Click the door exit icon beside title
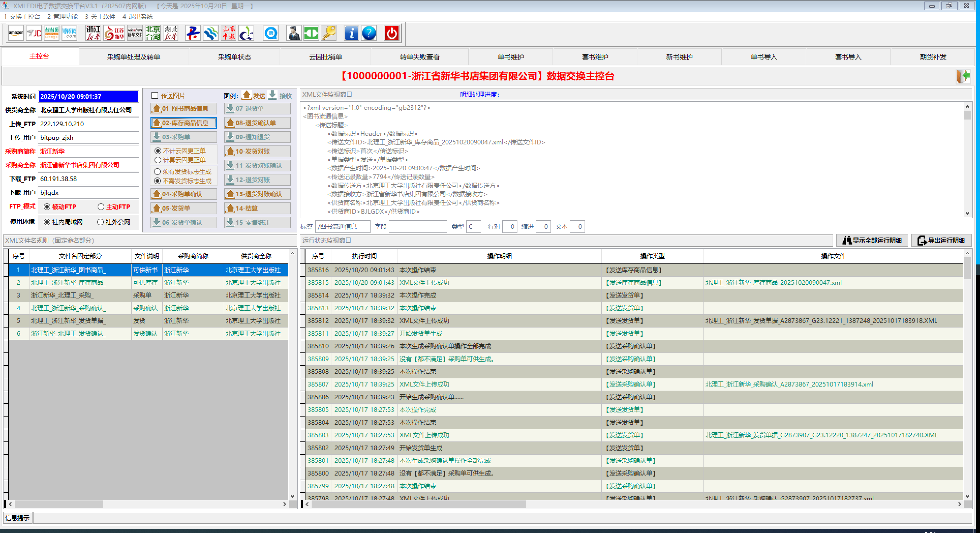 tap(963, 76)
